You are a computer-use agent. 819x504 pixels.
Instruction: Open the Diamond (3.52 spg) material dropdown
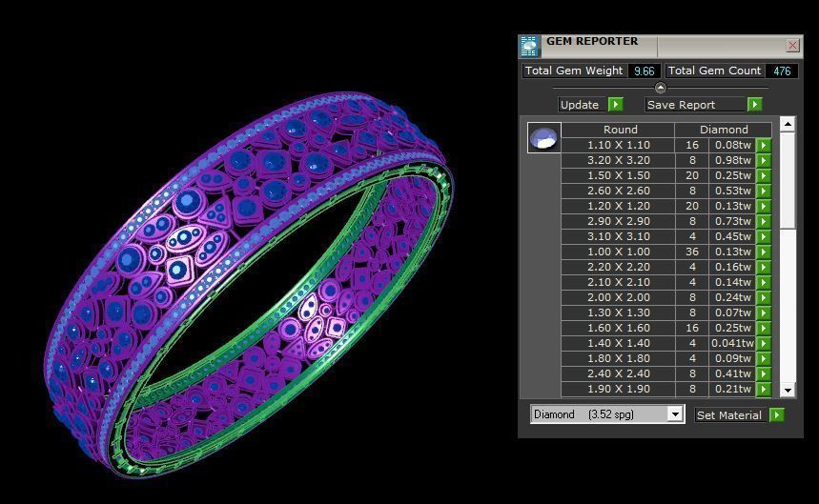[x=675, y=414]
